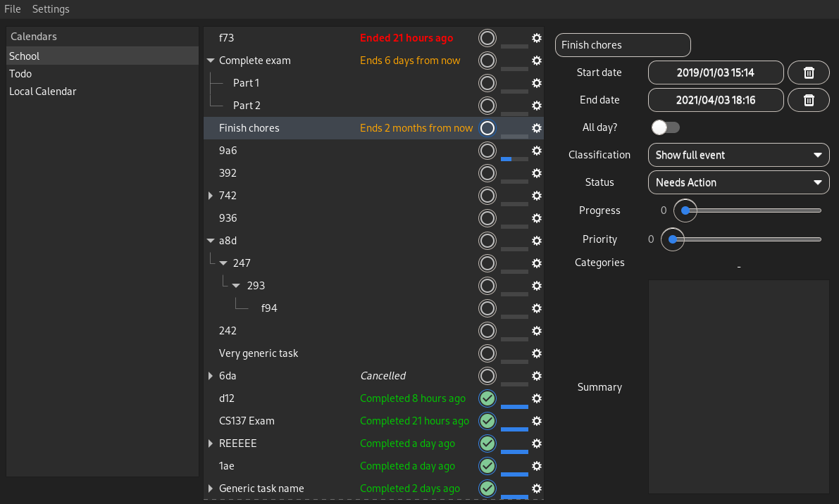Open gear settings for Finish chores task

[x=537, y=128]
